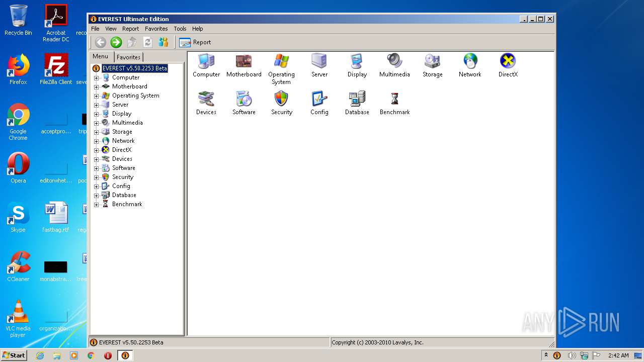Select Database in the tree
Viewport: 644px width, 362px height.
pos(124,195)
